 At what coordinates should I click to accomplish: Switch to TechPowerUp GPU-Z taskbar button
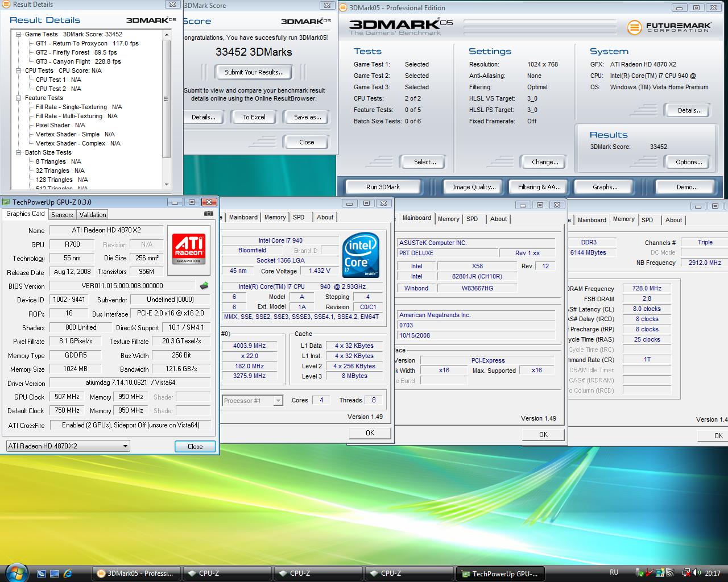(x=500, y=573)
